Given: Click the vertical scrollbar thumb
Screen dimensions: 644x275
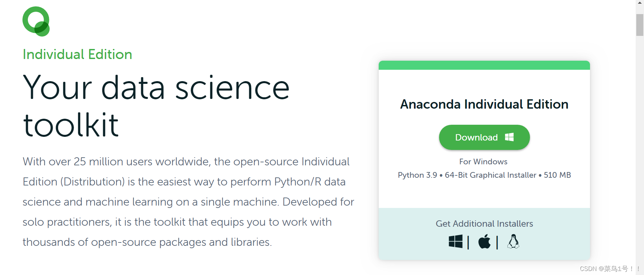Looking at the screenshot, I should 640,25.
